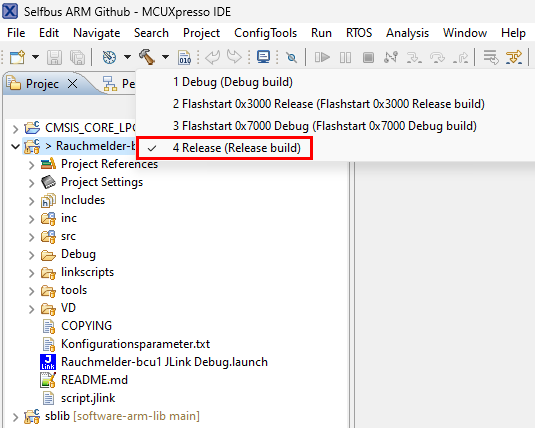Click the Step Return icon
Image resolution: width=535 pixels, height=428 pixels.
pos(460,57)
